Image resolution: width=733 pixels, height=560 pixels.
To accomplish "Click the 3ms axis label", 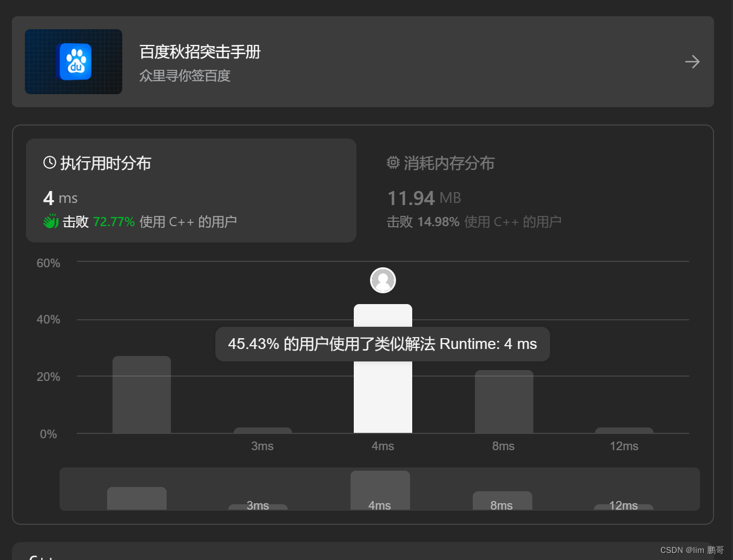I will 262,446.
